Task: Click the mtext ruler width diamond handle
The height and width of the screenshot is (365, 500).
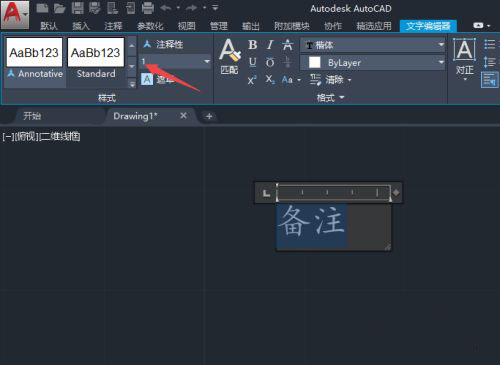Action: tap(396, 193)
